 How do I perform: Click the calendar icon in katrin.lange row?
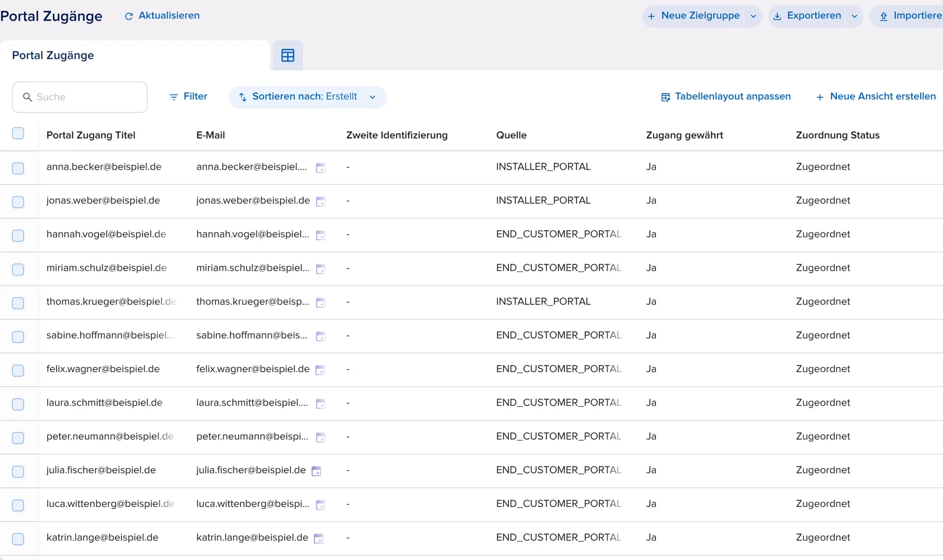pyautogui.click(x=318, y=538)
